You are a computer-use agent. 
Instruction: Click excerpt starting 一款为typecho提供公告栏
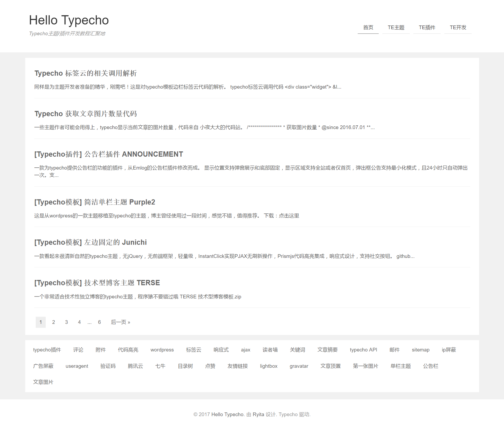coord(251,171)
